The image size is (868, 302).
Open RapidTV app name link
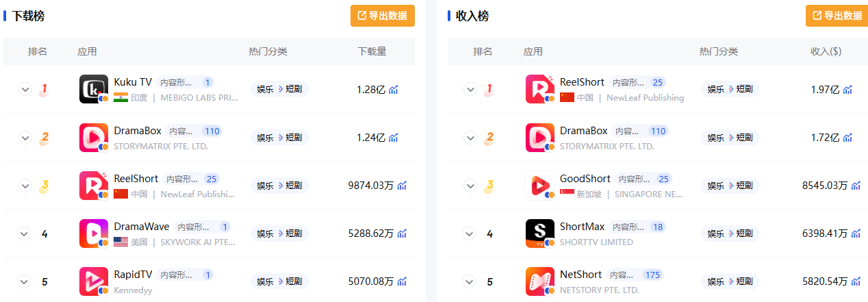click(x=133, y=275)
